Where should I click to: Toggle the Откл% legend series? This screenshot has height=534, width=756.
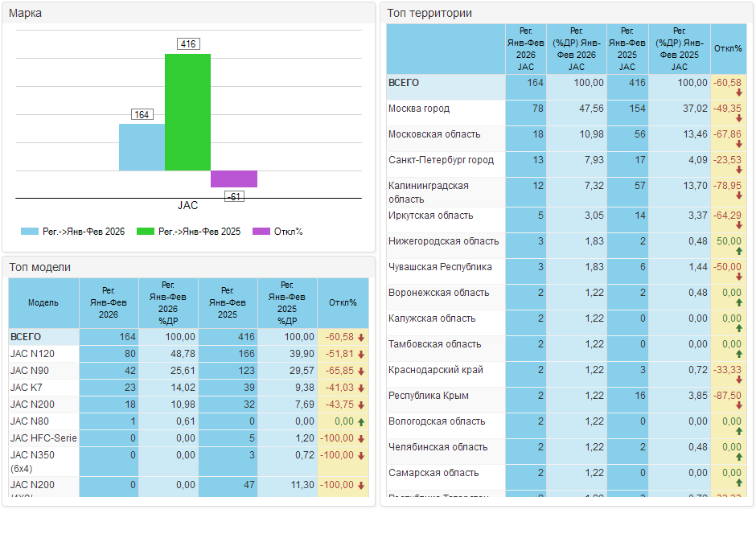click(x=277, y=232)
